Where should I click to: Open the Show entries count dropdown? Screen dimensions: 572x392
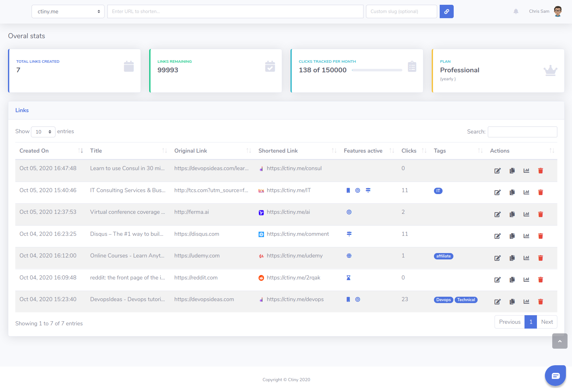[43, 132]
